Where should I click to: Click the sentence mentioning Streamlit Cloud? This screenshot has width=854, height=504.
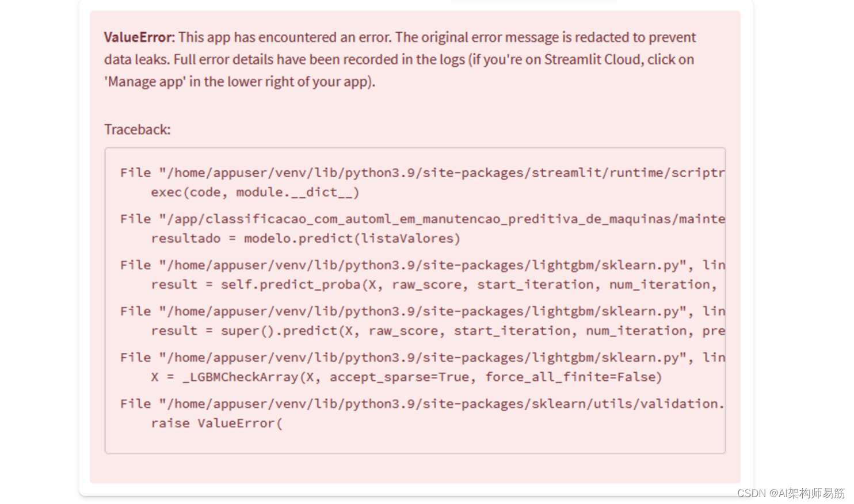pyautogui.click(x=399, y=70)
